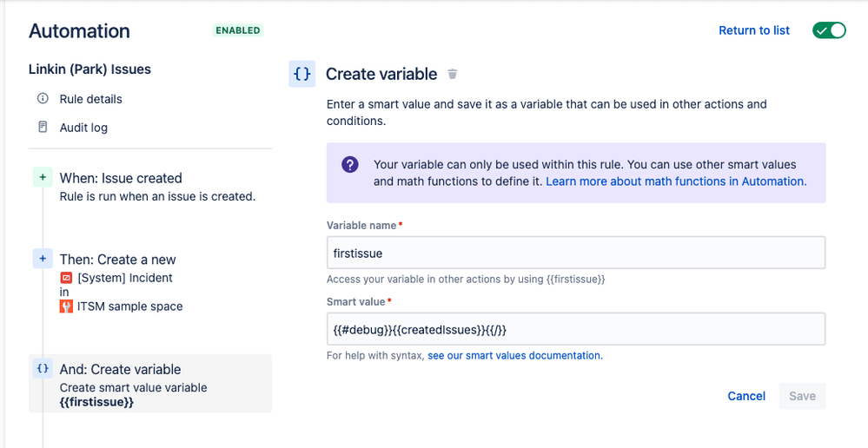Click the curly braces icon beside Create variable heading

click(302, 74)
